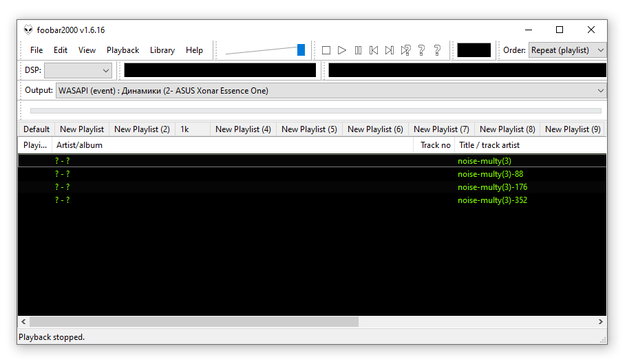The image size is (627, 364).
Task: Pause playback using the Pause icon
Action: point(358,50)
